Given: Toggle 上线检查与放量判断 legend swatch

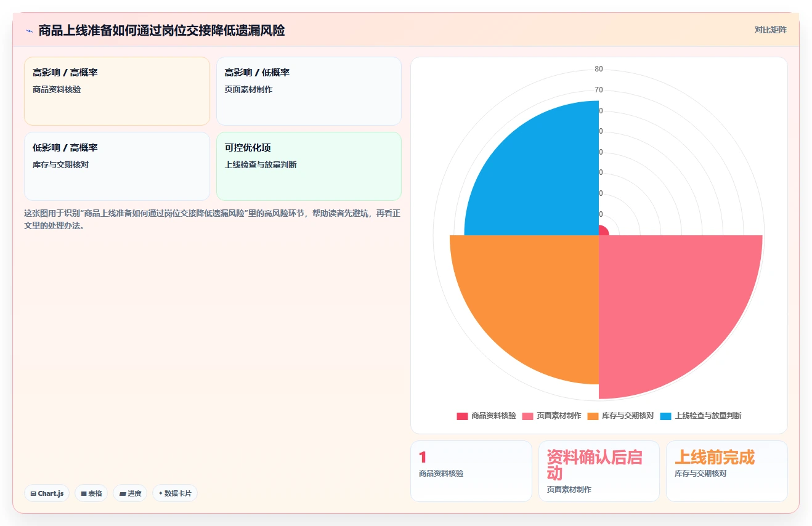Looking at the screenshot, I should (x=665, y=416).
